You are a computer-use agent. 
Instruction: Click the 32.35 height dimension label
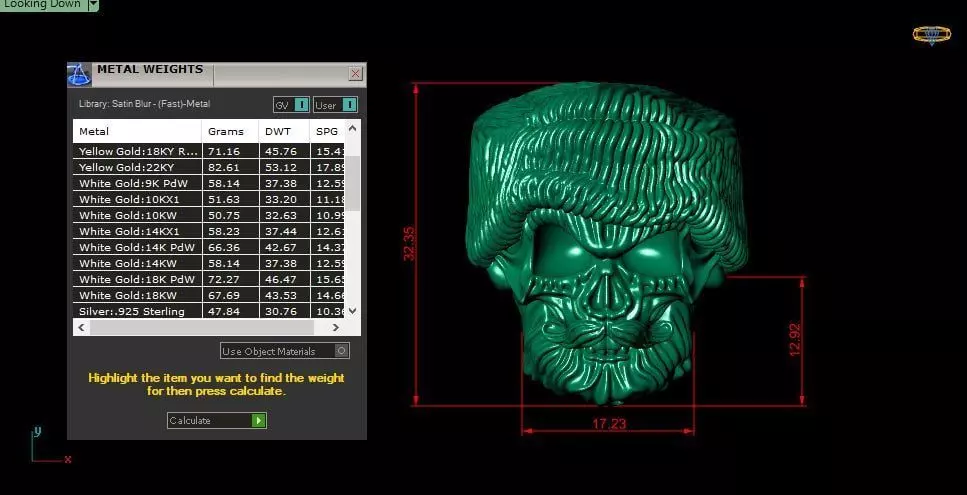click(409, 244)
